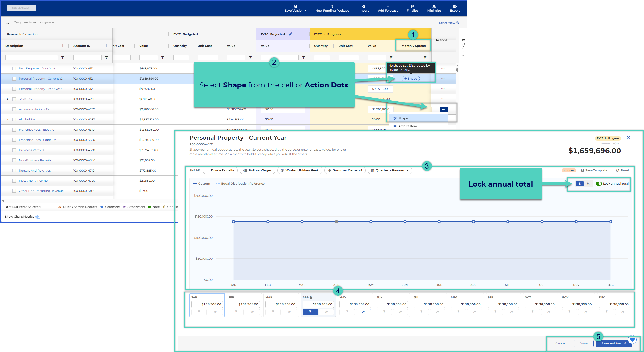Screen dimensions: 644x352
Task: Toggle Lock annual total switch
Action: 599,184
